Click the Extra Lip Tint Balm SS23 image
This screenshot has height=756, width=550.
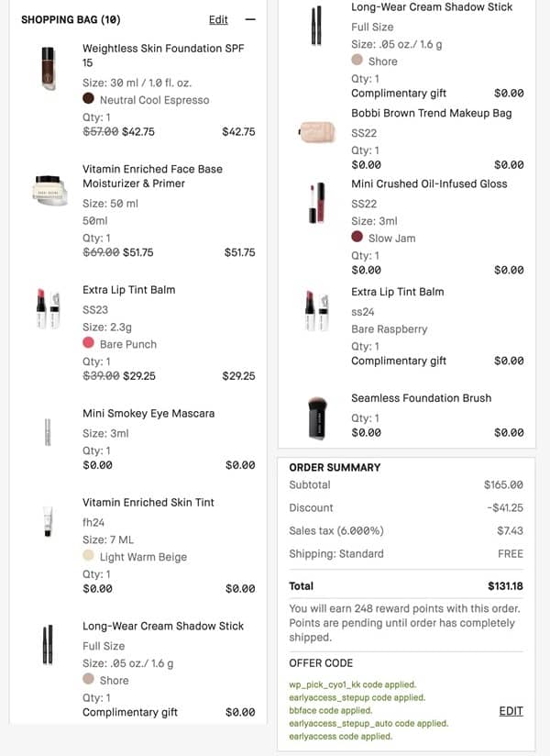click(x=49, y=309)
